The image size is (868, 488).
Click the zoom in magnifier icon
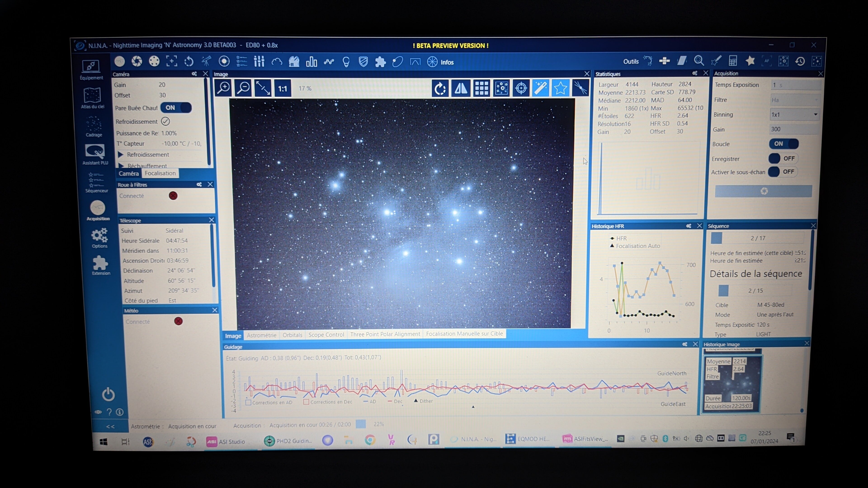click(x=223, y=88)
